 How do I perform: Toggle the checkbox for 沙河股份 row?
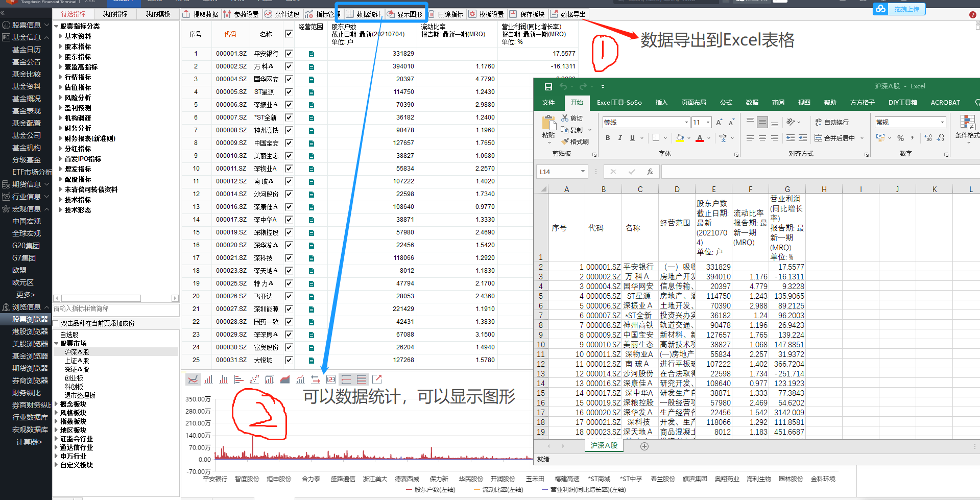pyautogui.click(x=289, y=194)
